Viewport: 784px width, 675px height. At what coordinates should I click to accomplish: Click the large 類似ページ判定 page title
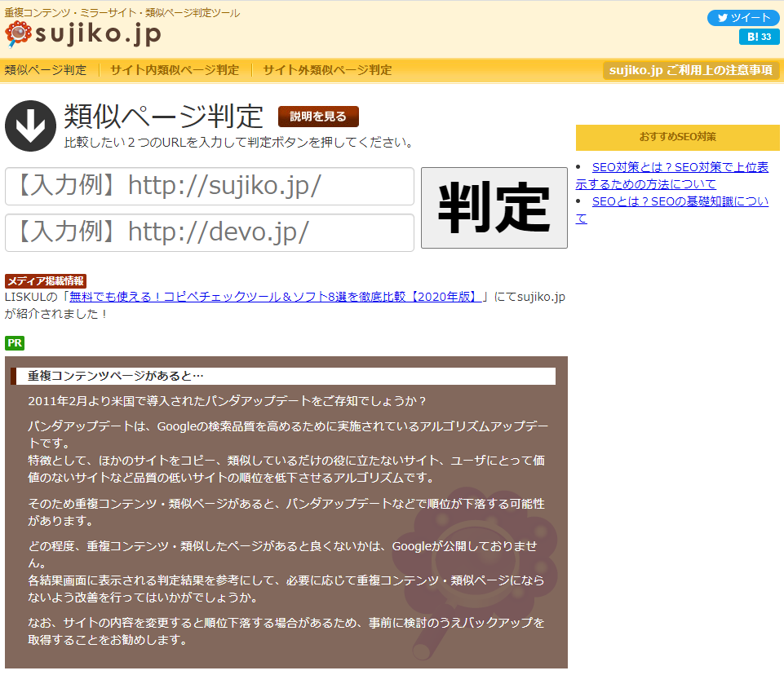(164, 117)
